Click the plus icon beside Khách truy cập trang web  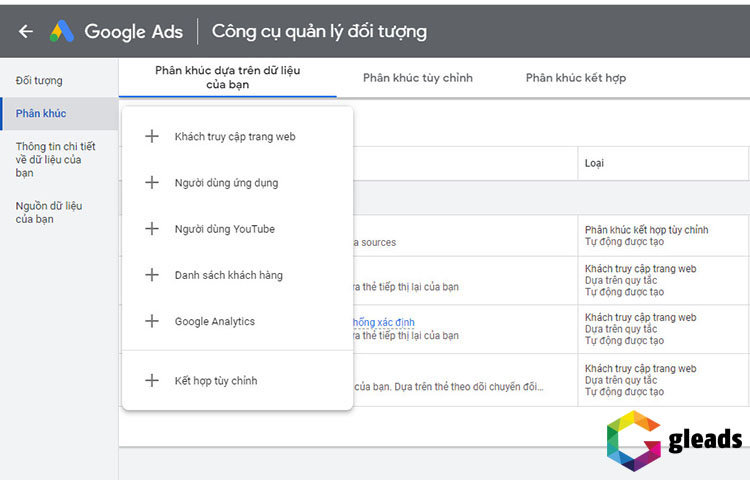click(152, 136)
